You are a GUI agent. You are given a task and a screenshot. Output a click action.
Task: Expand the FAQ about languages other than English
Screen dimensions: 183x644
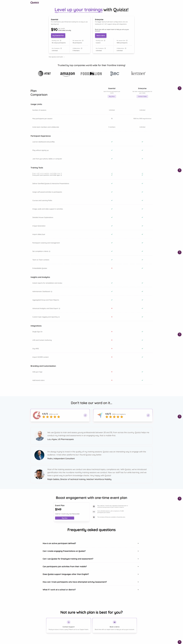pos(138,574)
